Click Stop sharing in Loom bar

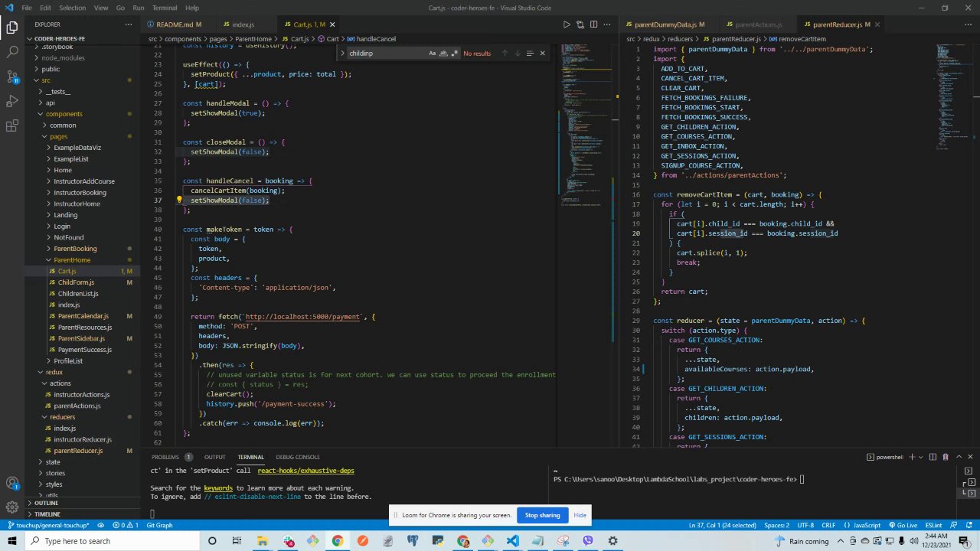[x=542, y=515]
